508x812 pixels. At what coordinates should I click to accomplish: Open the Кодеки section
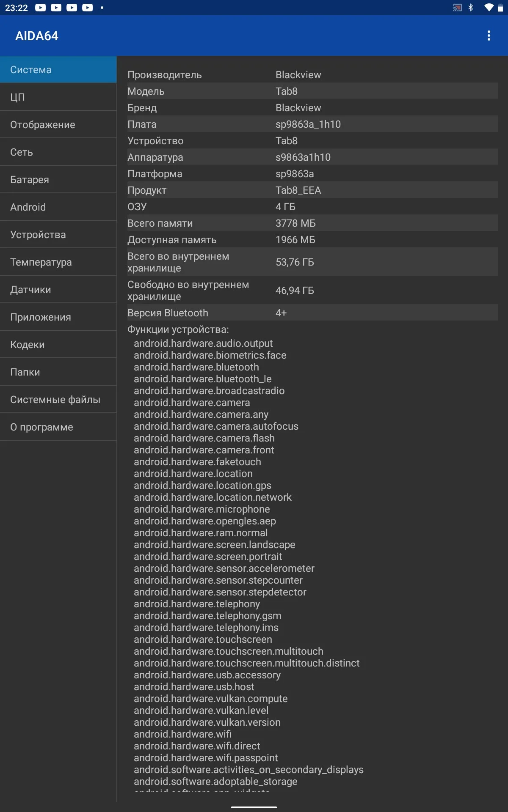click(x=58, y=345)
